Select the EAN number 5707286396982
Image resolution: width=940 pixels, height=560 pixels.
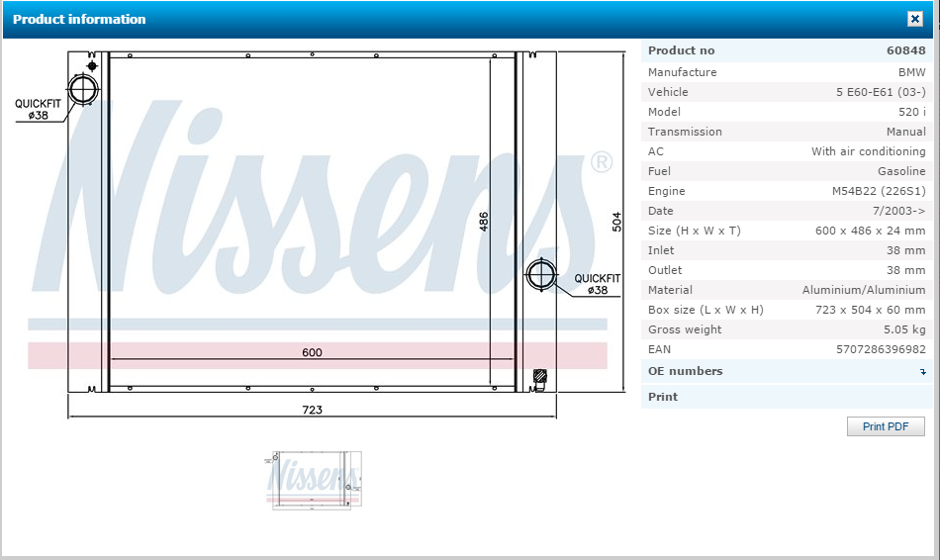tap(881, 349)
